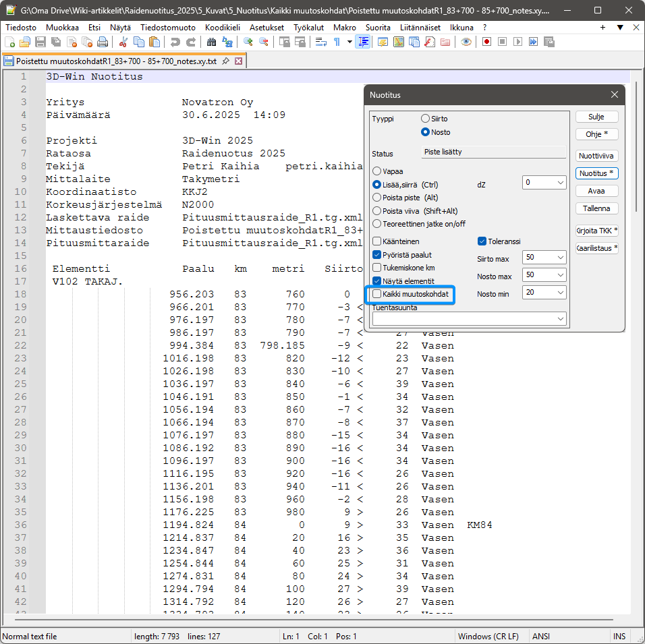Expand the Nosto min dropdown
The width and height of the screenshot is (645, 644).
[x=561, y=293]
